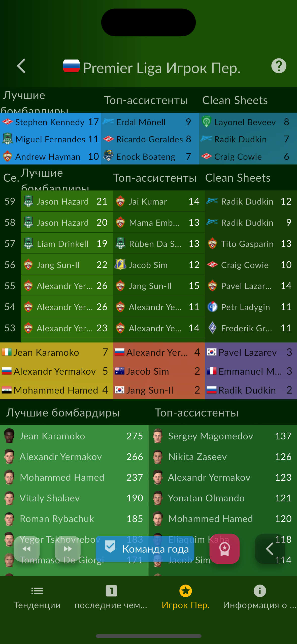297x644 pixels.
Task: Open the red award ribbon button
Action: (x=224, y=549)
